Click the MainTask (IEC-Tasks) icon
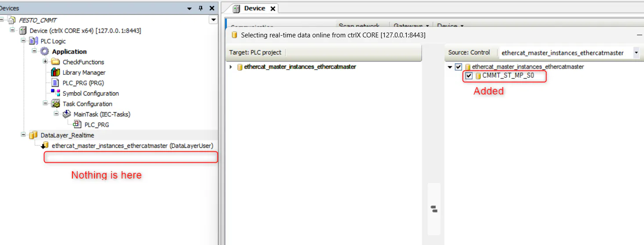 66,114
